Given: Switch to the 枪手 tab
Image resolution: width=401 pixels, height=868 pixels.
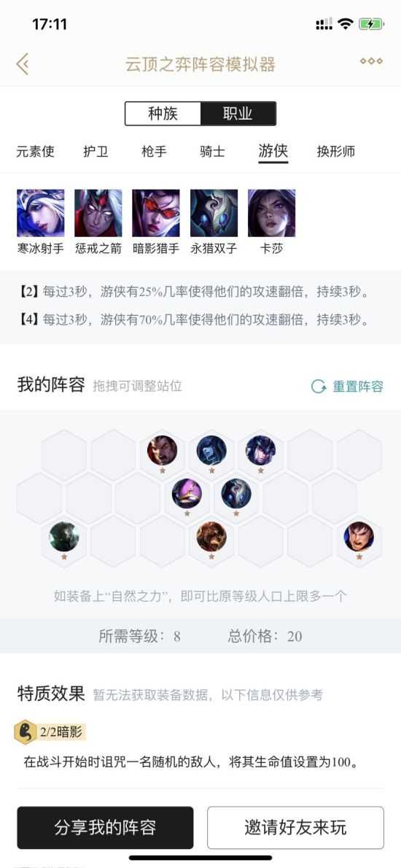Looking at the screenshot, I should tap(154, 151).
